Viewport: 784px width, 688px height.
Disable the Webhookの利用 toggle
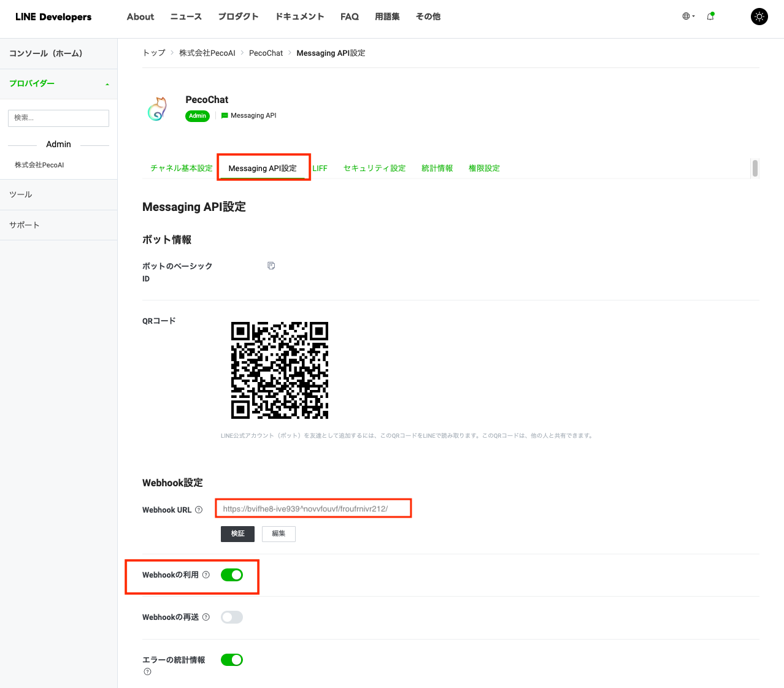tap(231, 575)
